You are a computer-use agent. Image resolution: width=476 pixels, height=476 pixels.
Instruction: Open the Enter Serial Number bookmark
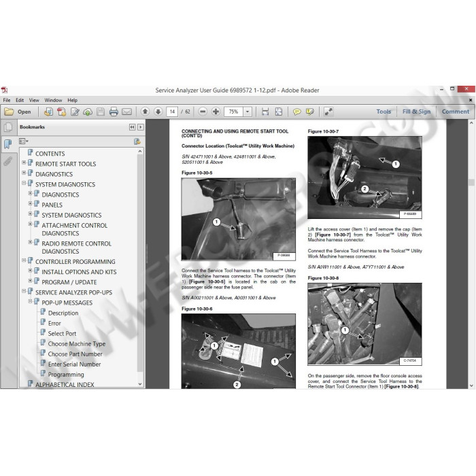(74, 364)
